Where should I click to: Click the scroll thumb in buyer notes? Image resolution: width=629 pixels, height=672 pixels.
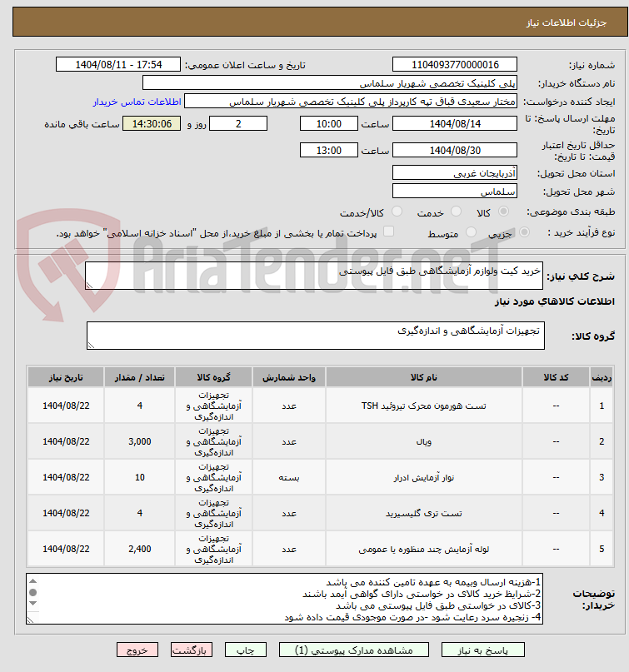pyautogui.click(x=33, y=592)
